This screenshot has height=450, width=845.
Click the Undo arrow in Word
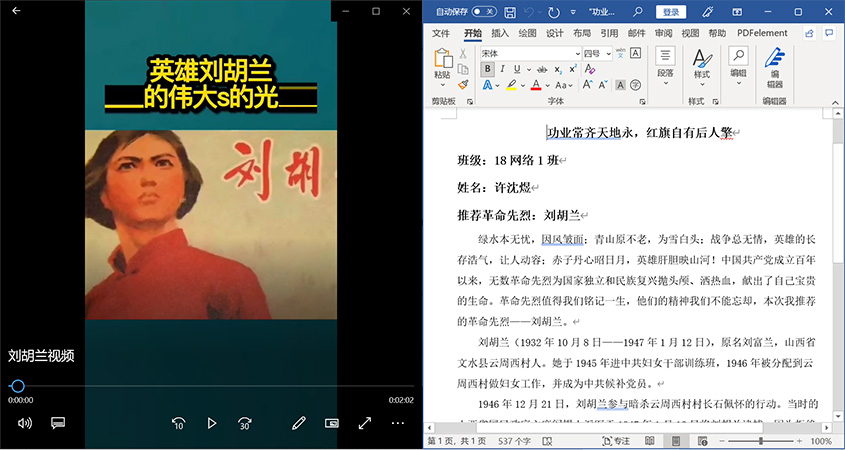529,12
